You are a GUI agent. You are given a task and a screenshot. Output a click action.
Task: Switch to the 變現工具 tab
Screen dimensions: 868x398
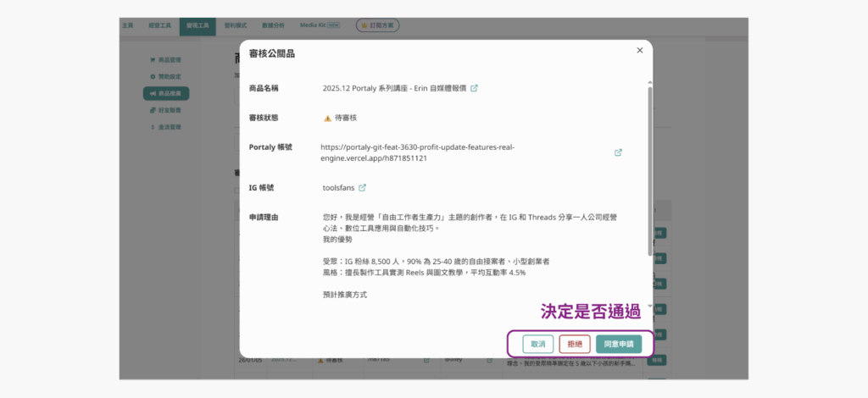pyautogui.click(x=198, y=26)
